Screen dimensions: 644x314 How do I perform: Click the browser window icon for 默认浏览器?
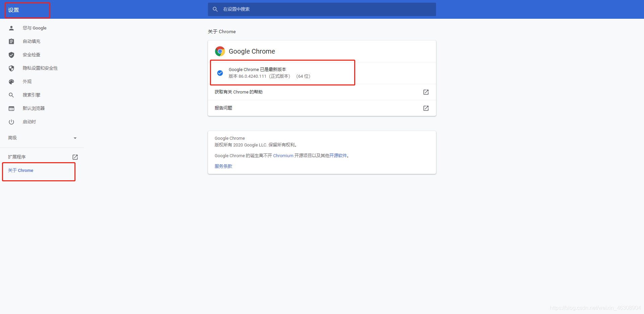(11, 109)
